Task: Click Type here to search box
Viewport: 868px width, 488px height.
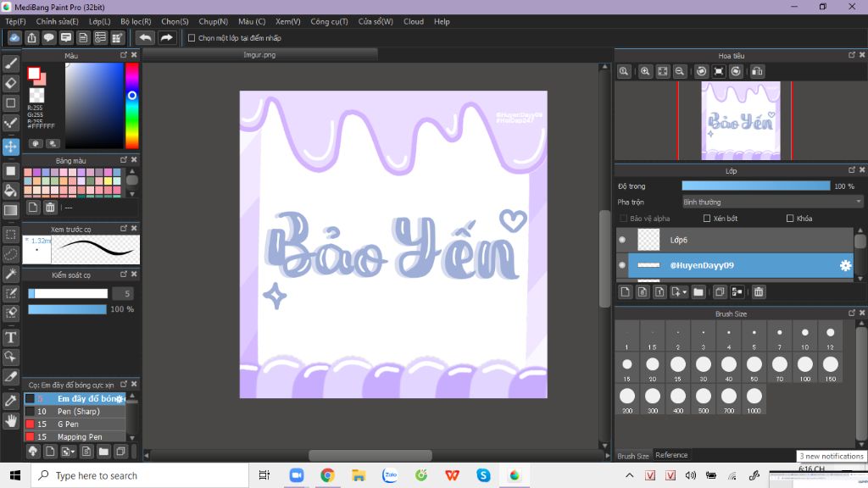Action: 140,476
